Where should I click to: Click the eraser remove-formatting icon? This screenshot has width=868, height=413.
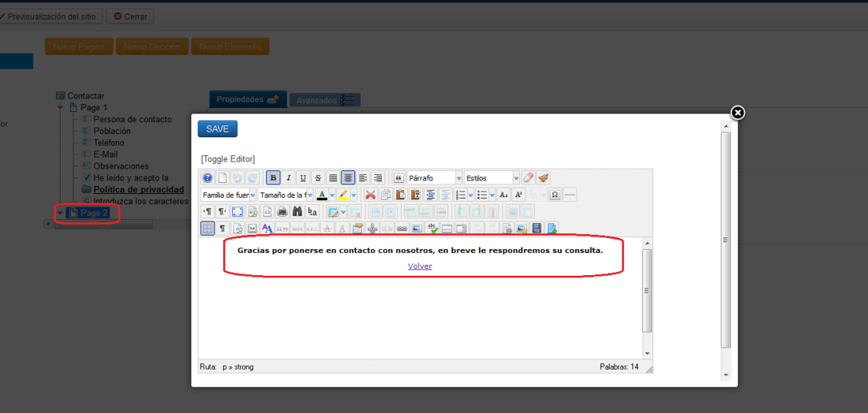[528, 178]
